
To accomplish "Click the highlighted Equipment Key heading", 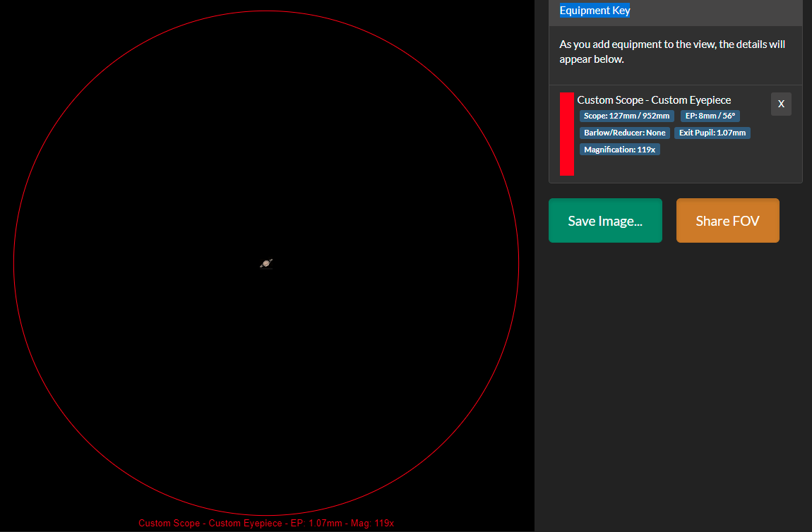I will (x=595, y=11).
